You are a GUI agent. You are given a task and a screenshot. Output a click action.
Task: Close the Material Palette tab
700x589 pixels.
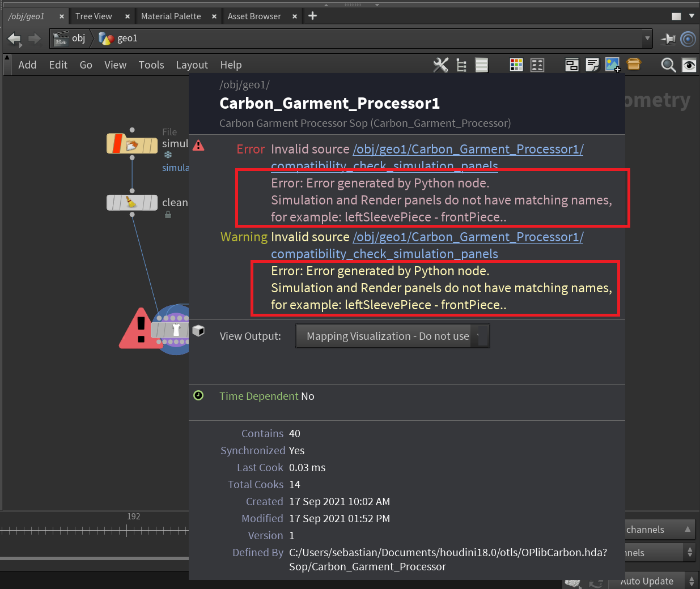[214, 16]
